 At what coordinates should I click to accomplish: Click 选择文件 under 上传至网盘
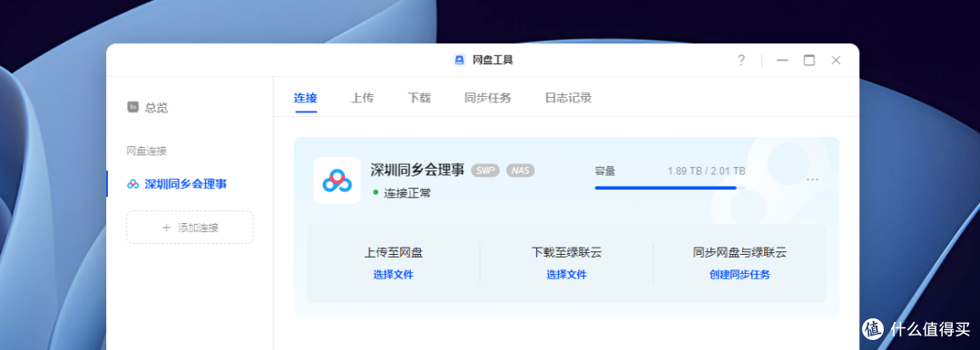(393, 275)
